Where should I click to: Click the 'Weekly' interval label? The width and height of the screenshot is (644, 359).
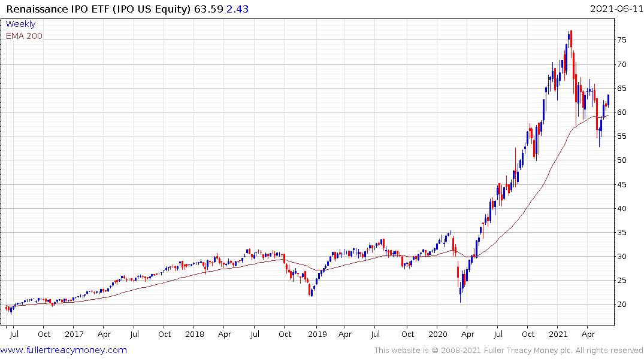(x=20, y=24)
